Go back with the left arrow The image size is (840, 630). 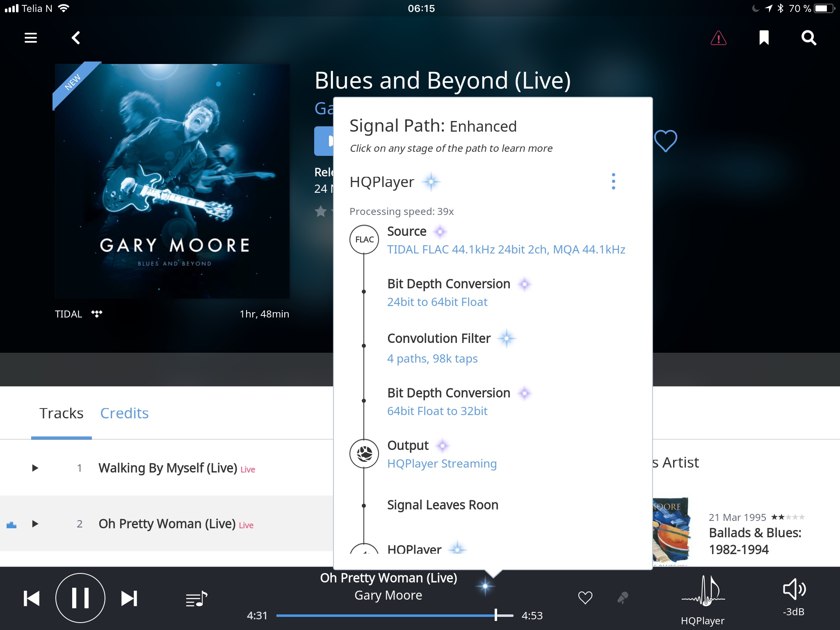(76, 38)
